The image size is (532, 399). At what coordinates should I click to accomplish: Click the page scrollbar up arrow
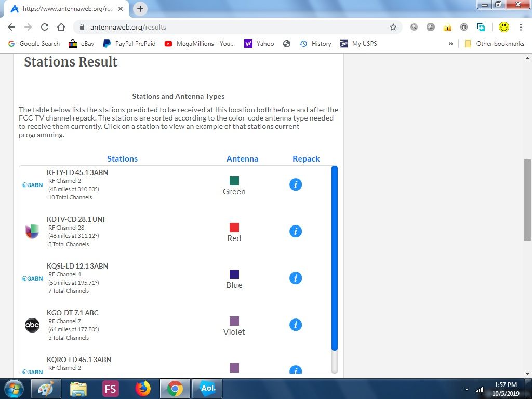527,58
